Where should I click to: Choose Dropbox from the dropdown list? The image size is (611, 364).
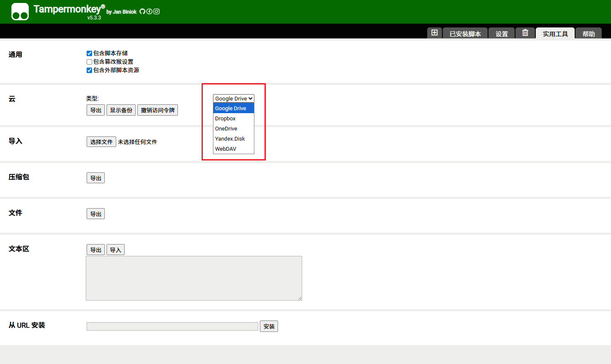pyautogui.click(x=234, y=119)
